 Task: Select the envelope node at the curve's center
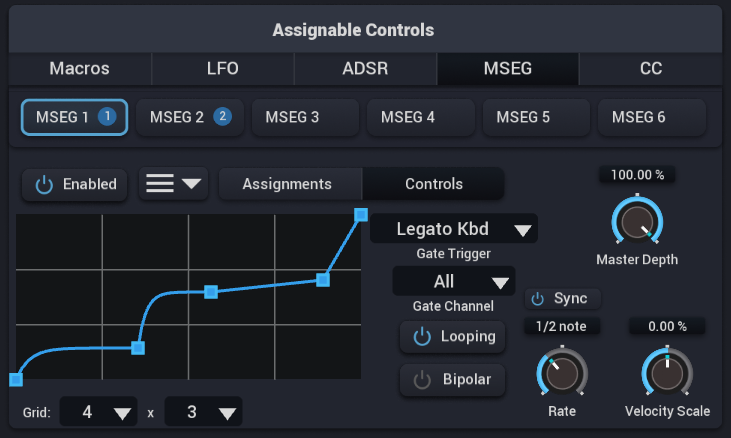click(211, 292)
